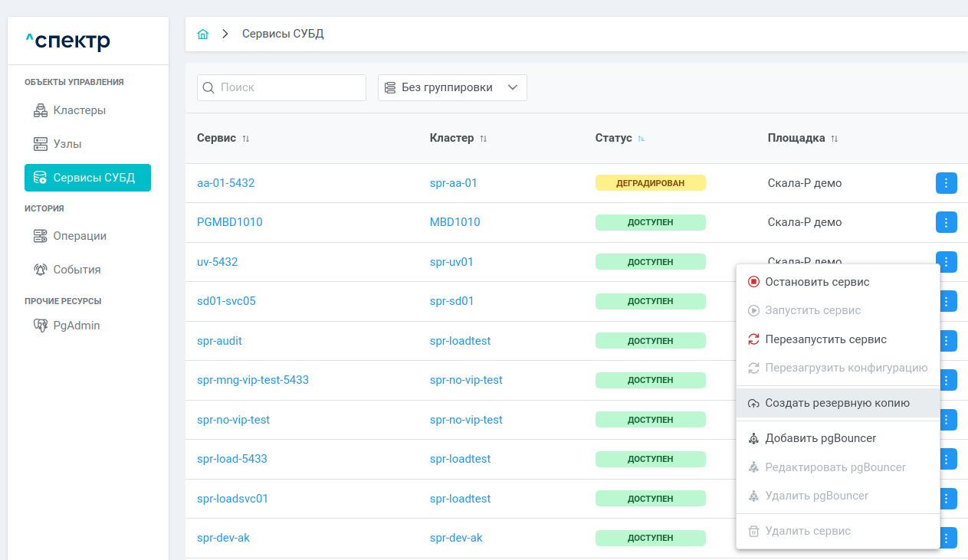Open the События page in sidebar
Screen dimensions: 968x560
tap(77, 270)
